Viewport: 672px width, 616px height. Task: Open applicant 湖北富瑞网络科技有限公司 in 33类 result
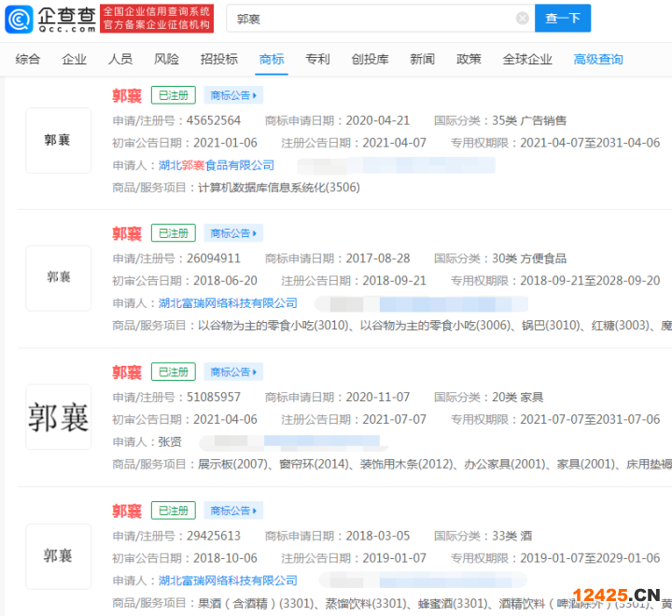pyautogui.click(x=228, y=581)
